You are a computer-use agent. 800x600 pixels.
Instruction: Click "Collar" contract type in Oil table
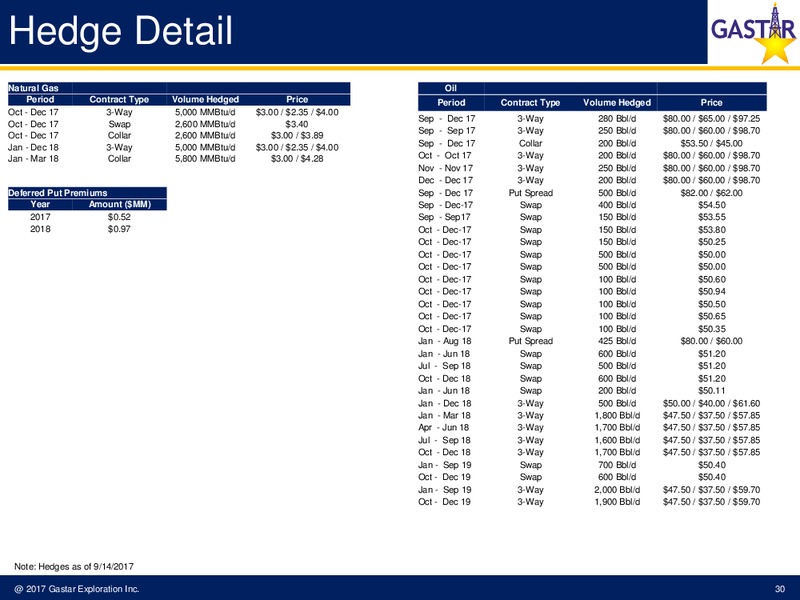tap(530, 143)
